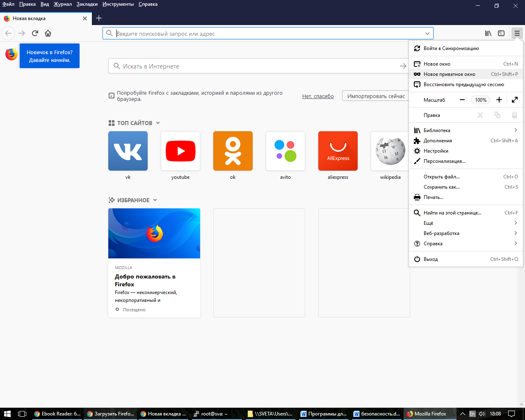Select Печать... entry
The image size is (525, 420).
[x=466, y=197]
